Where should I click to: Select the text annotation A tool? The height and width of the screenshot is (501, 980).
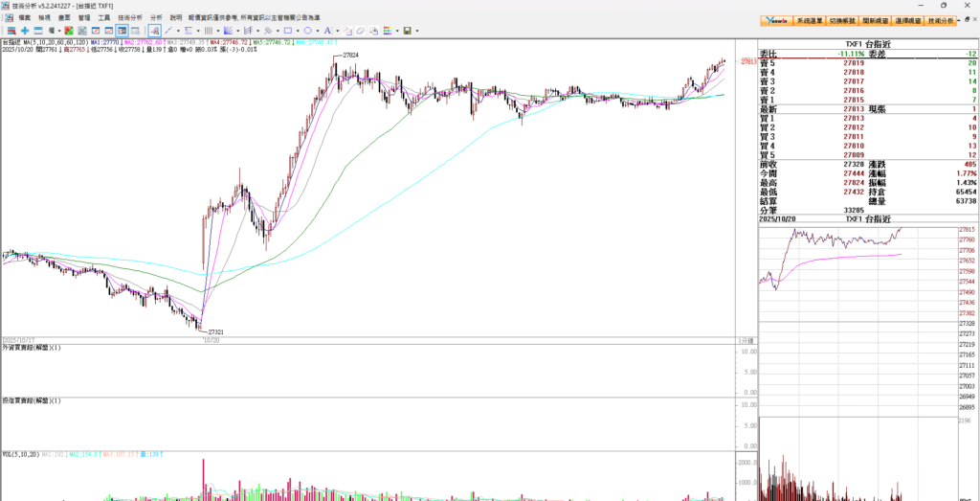pos(327,31)
